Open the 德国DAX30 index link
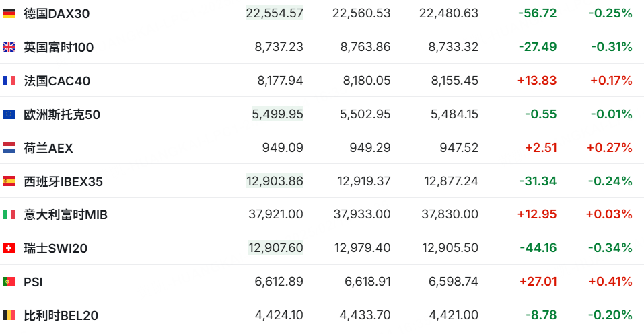The image size is (644, 334). [x=57, y=13]
